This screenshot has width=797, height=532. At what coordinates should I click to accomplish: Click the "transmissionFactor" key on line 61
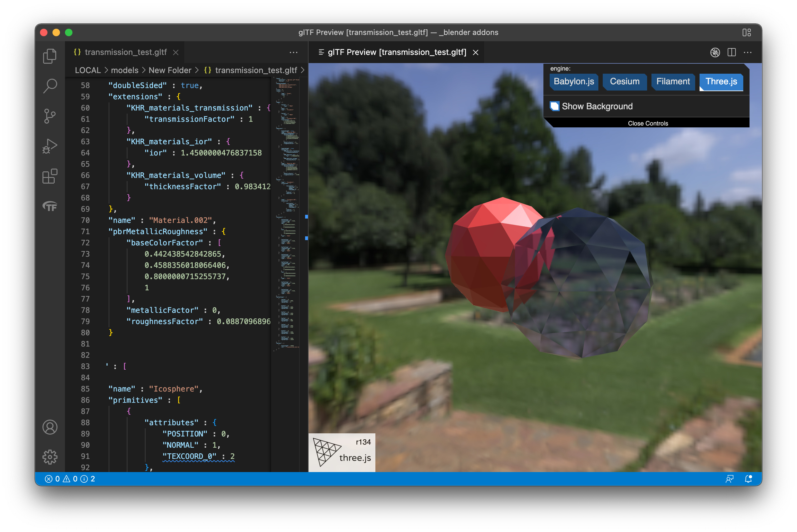189,119
